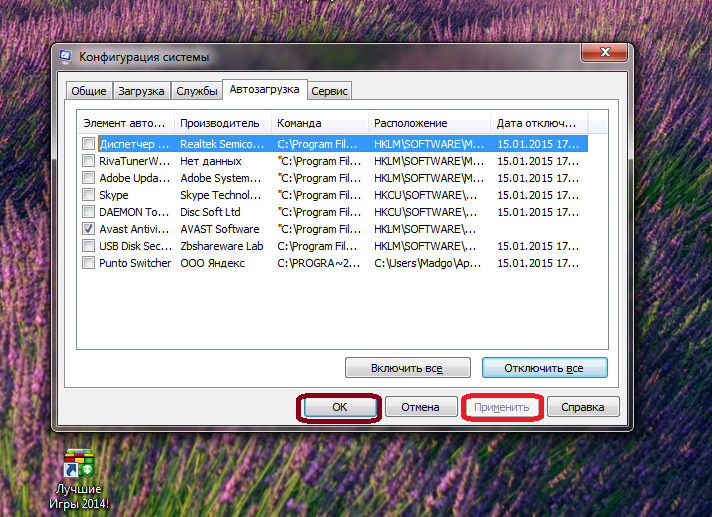Select the ООО Яндекс cell

(x=213, y=263)
